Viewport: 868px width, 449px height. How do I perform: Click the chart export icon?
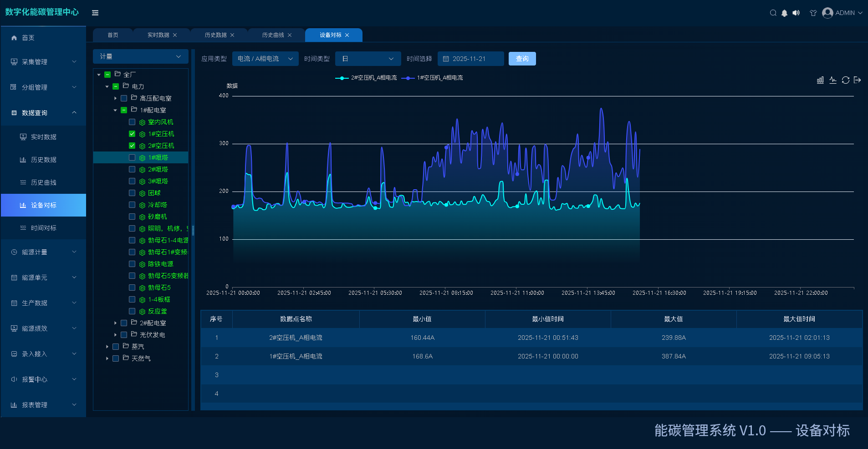click(858, 80)
